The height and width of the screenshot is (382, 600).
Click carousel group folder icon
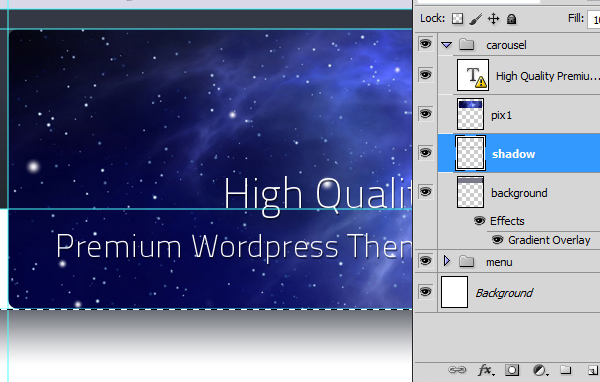point(466,45)
